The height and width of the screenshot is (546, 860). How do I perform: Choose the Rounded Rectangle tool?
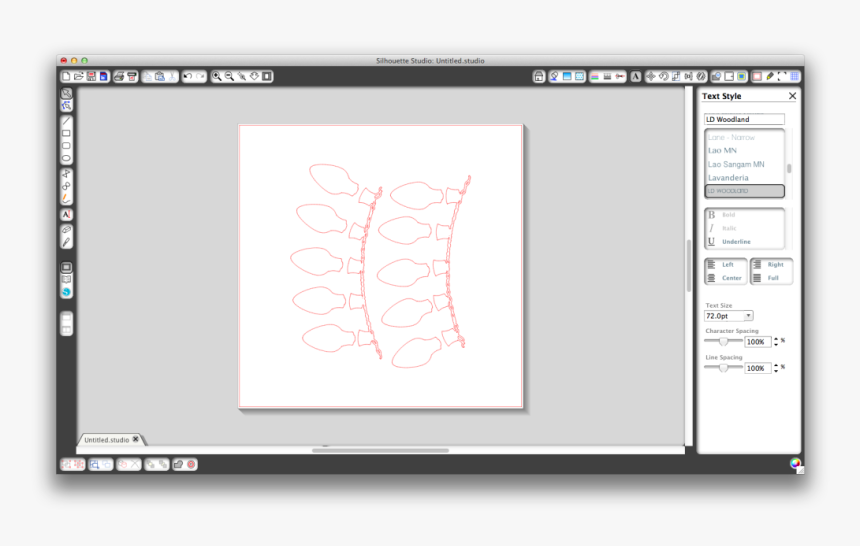(x=66, y=146)
